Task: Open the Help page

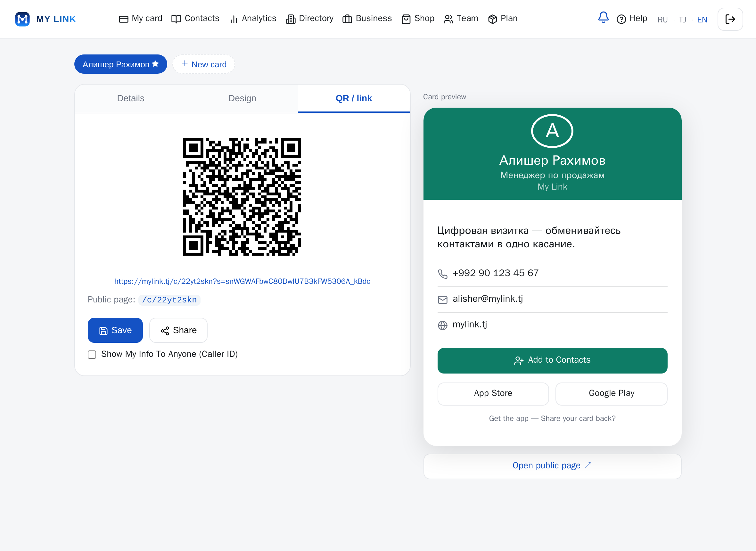Action: pos(632,19)
